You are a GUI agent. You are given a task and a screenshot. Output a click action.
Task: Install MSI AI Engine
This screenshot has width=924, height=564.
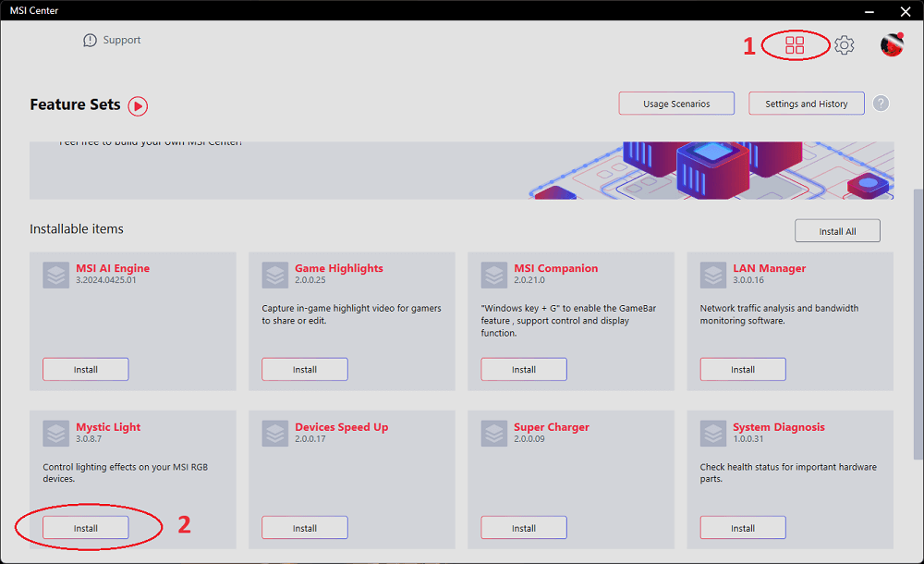[85, 369]
